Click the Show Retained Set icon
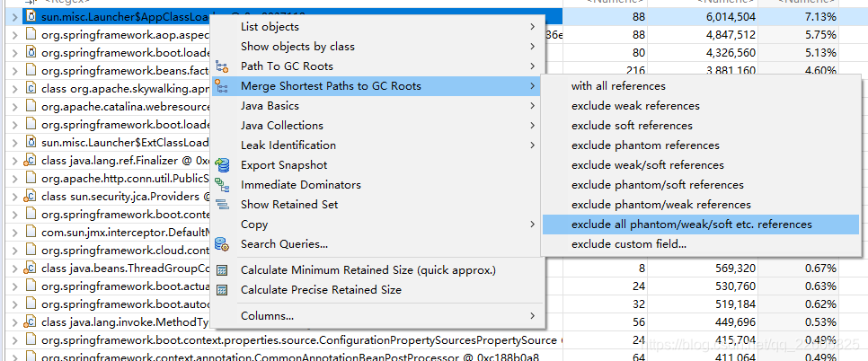The width and height of the screenshot is (868, 361). tap(221, 205)
